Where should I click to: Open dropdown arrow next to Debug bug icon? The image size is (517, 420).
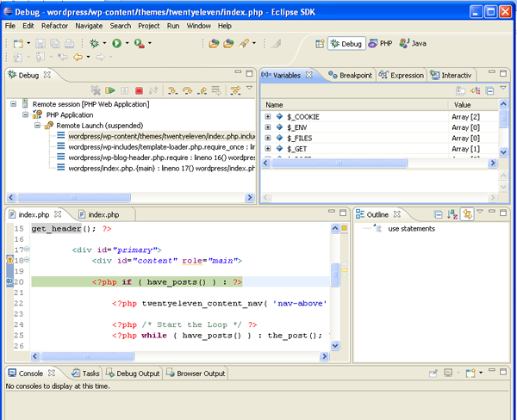tap(104, 43)
